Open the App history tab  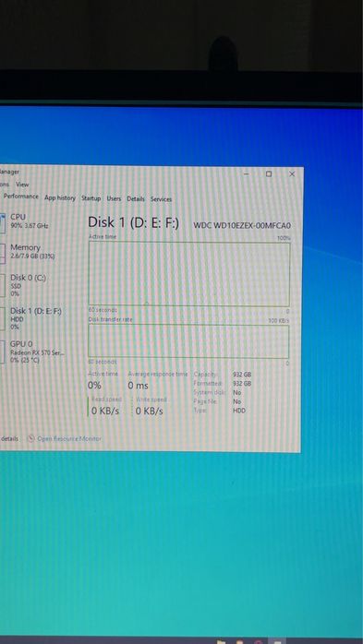click(60, 198)
